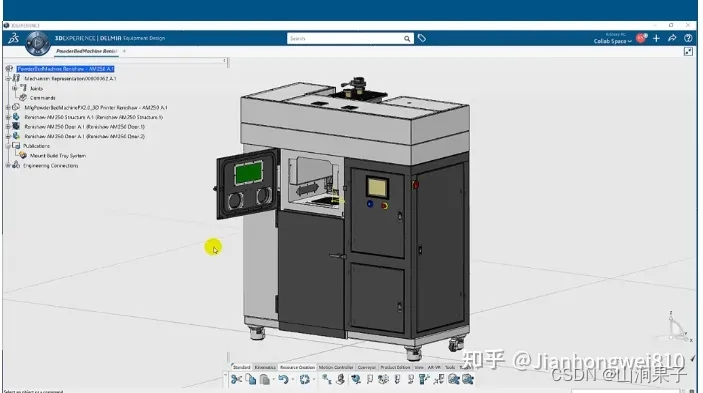Open the Update tool dropdown arrow
The height and width of the screenshot is (393, 703).
point(314,380)
